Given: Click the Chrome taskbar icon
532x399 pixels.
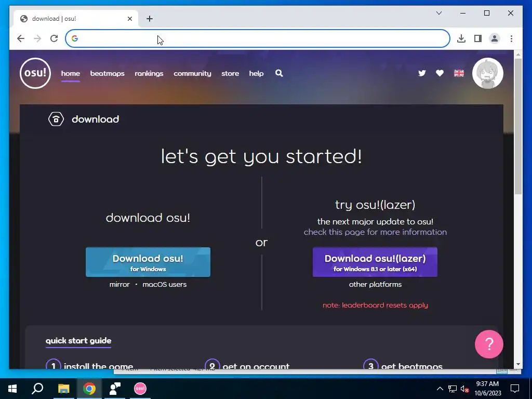Looking at the screenshot, I should (x=89, y=389).
